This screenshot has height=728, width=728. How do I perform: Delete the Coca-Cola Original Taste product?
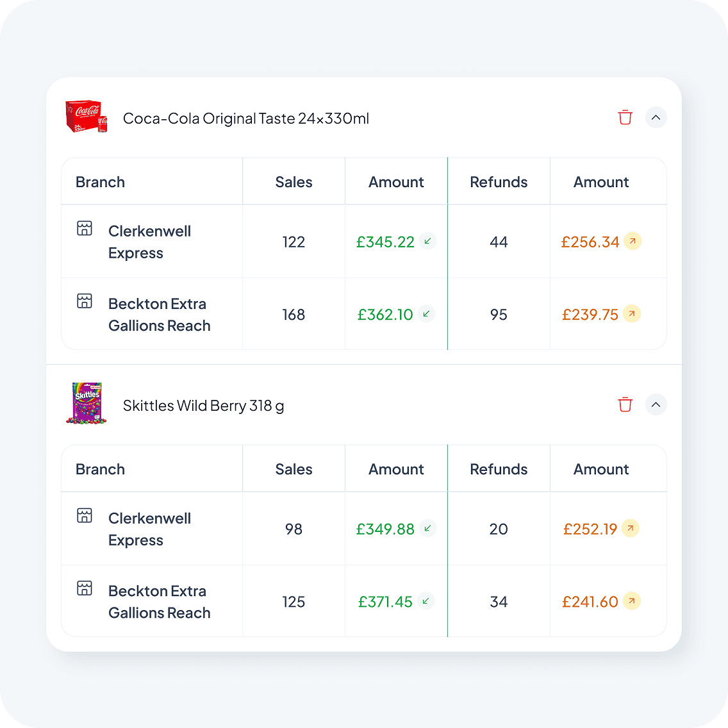click(625, 117)
